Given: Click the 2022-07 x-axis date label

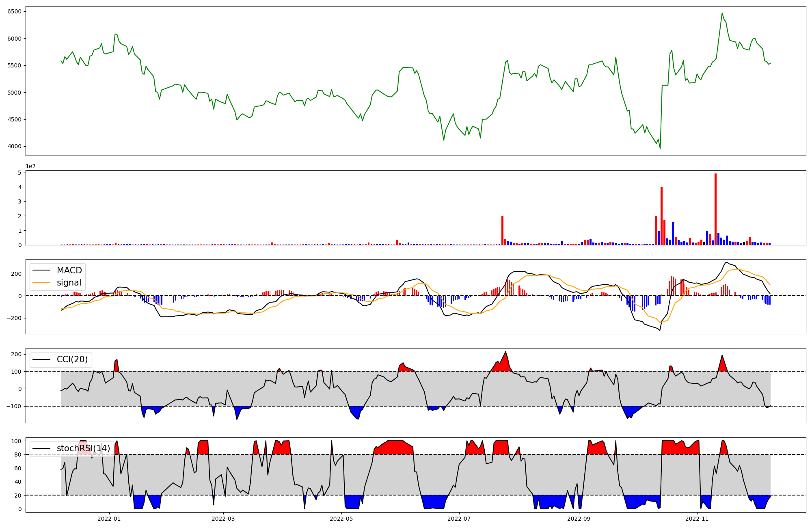Looking at the screenshot, I should [x=459, y=519].
